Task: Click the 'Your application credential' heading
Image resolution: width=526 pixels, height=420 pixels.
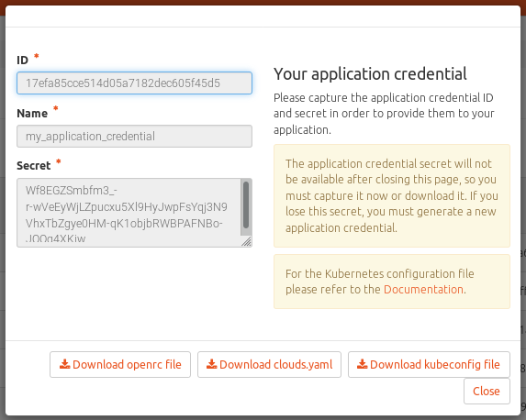Action: [370, 74]
